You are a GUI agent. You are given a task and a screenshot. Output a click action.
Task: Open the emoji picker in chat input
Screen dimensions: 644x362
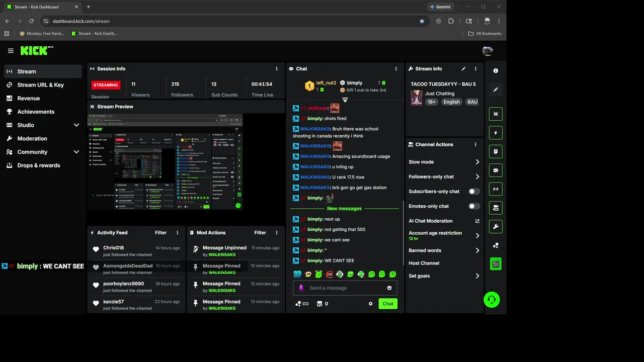pyautogui.click(x=389, y=288)
